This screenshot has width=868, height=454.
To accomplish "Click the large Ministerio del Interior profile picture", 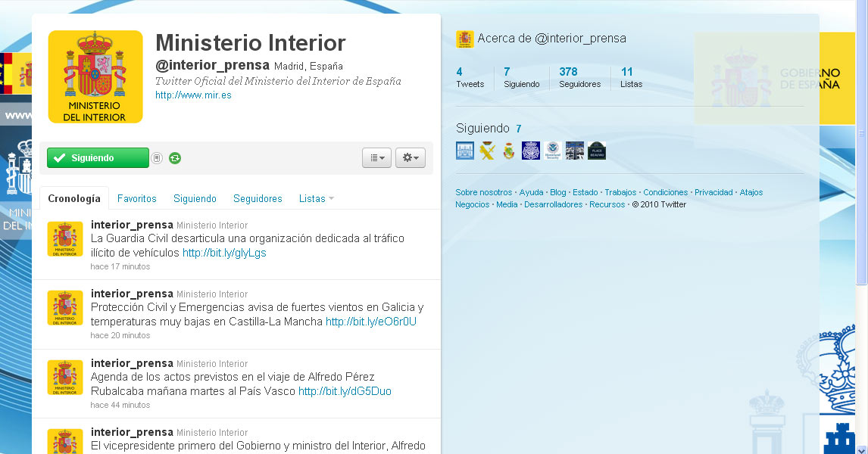I will (x=95, y=76).
